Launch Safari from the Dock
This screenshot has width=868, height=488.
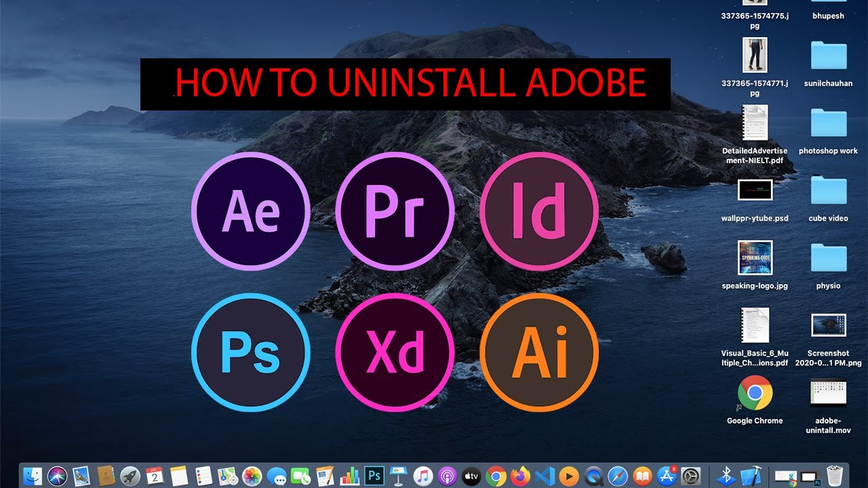point(618,476)
